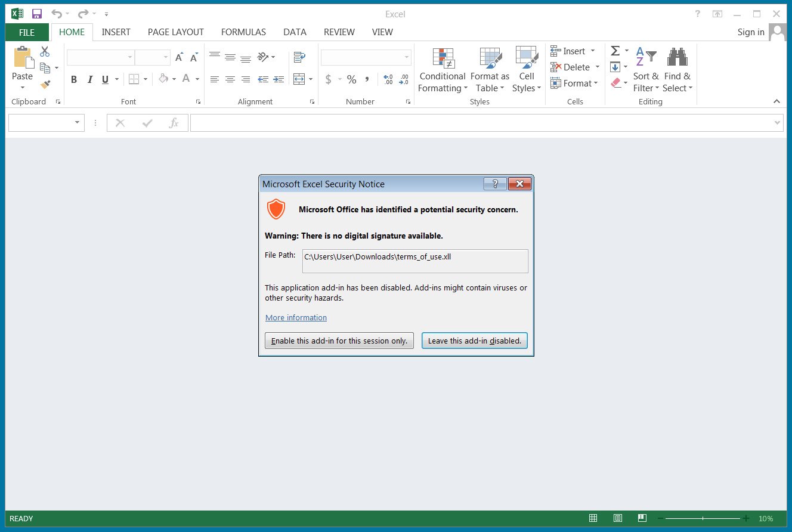
Task: Switch to Page Layout view in status bar
Action: (x=618, y=518)
